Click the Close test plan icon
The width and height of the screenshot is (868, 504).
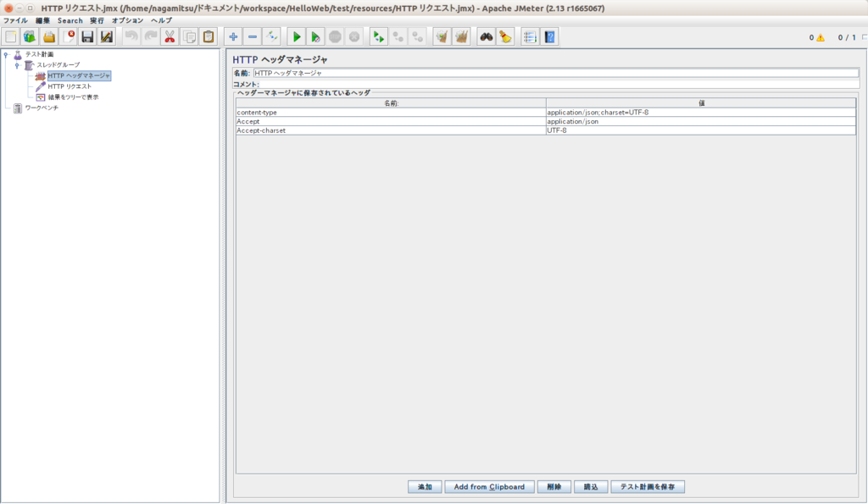point(69,37)
